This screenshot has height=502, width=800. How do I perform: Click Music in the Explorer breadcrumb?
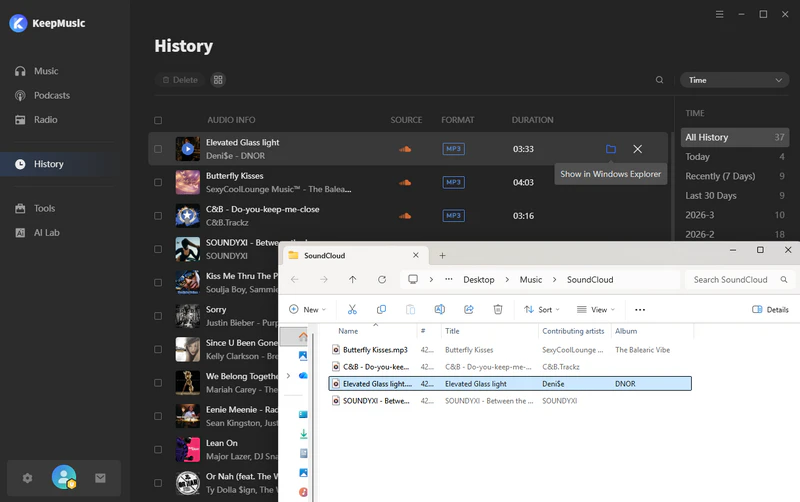click(x=531, y=280)
